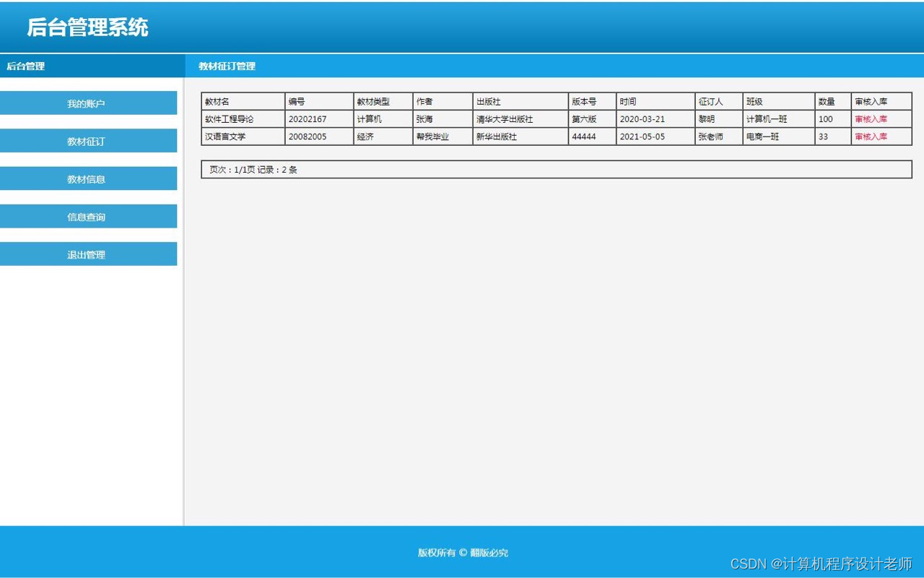Click the 版本号 column header

(593, 102)
